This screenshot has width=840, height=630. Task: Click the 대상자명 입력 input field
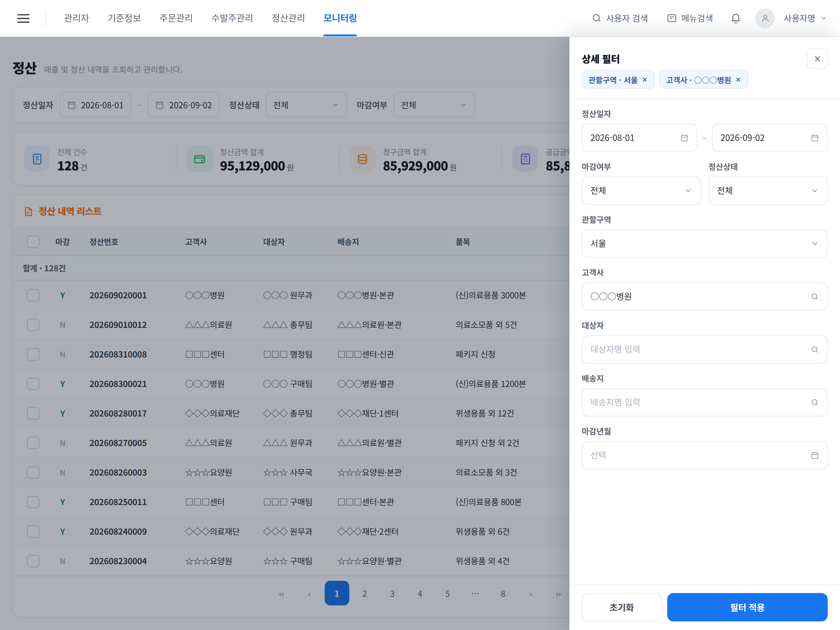704,349
